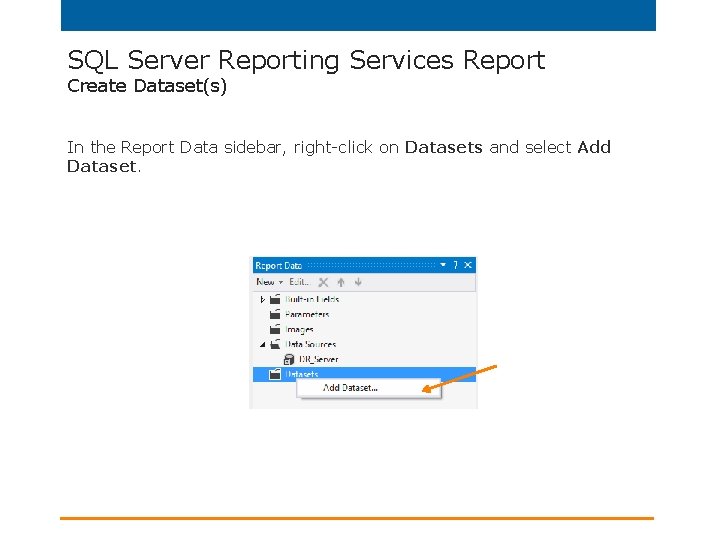Close the Report Data panel
The width and height of the screenshot is (720, 540).
click(x=467, y=265)
